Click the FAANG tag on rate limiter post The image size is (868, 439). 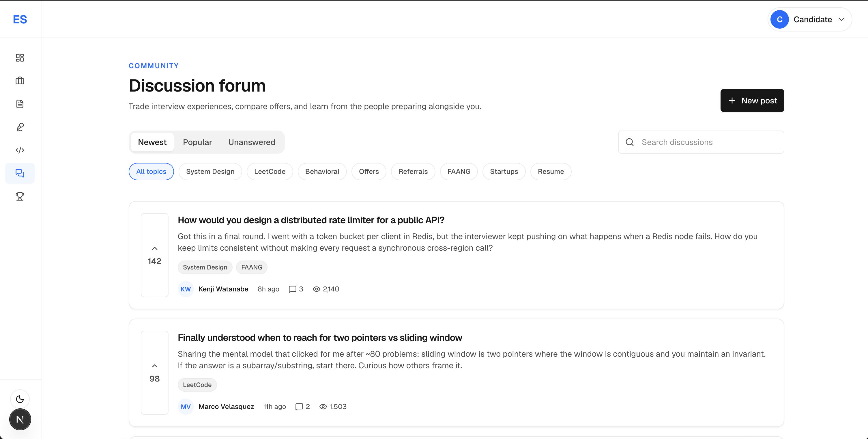coord(252,267)
